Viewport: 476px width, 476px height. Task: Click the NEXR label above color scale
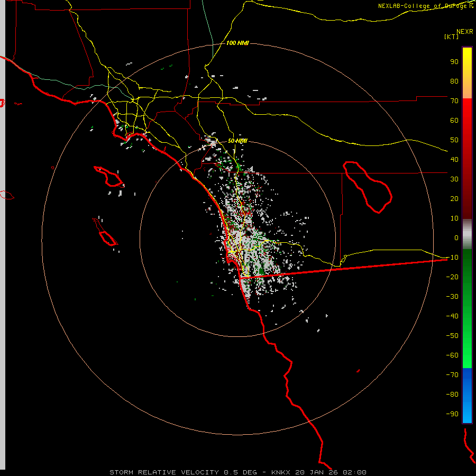coord(465,31)
